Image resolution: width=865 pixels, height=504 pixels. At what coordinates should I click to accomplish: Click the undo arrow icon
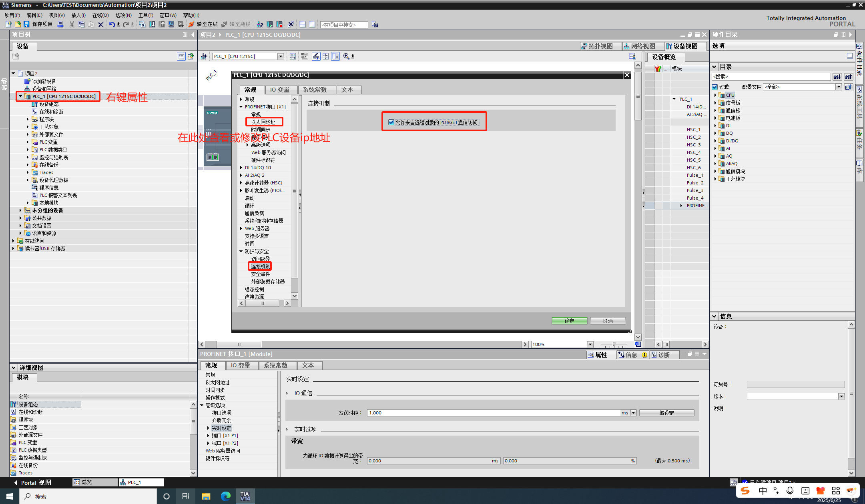(112, 24)
